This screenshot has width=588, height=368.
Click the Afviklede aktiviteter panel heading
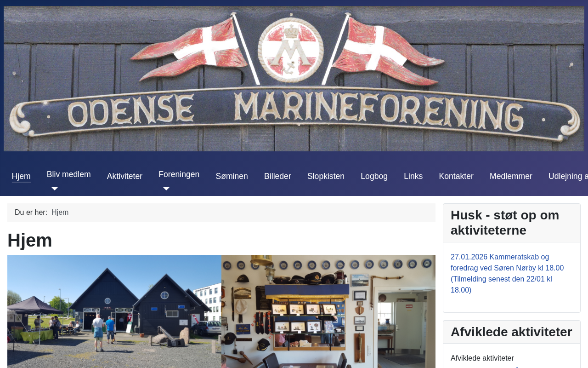[x=511, y=332]
